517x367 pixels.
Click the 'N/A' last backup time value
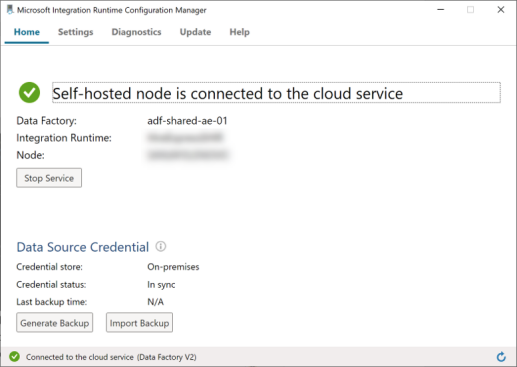click(x=155, y=302)
